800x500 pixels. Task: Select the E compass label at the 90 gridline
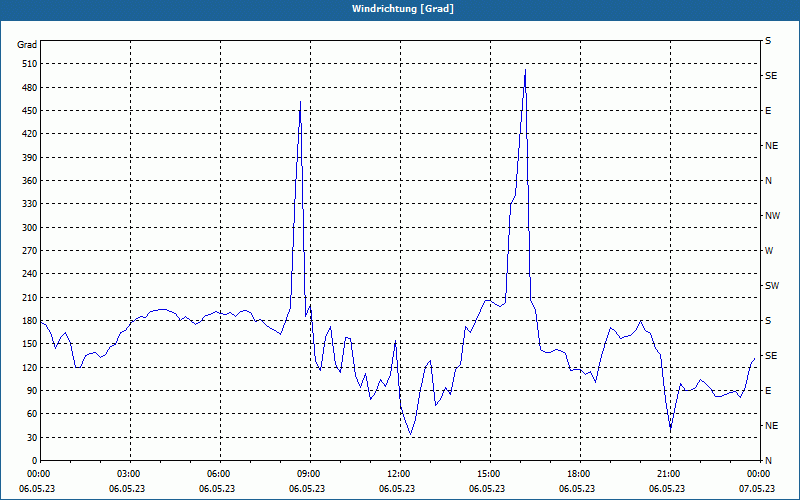click(x=768, y=391)
